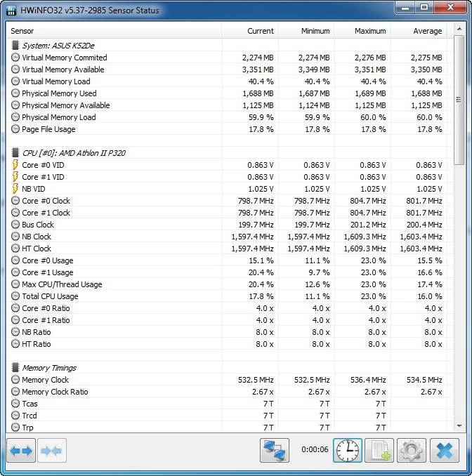Select the Virtual Memory Load row
The height and width of the screenshot is (476, 472).
point(229,81)
